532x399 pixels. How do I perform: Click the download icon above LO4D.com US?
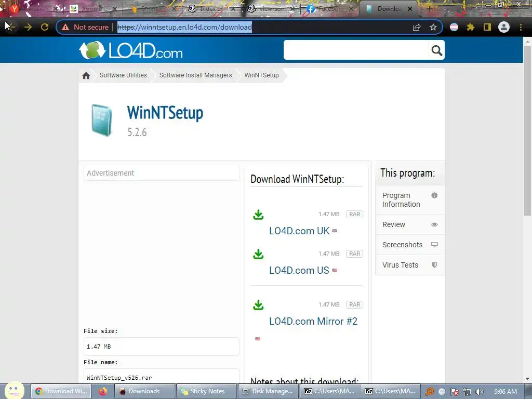tap(258, 254)
